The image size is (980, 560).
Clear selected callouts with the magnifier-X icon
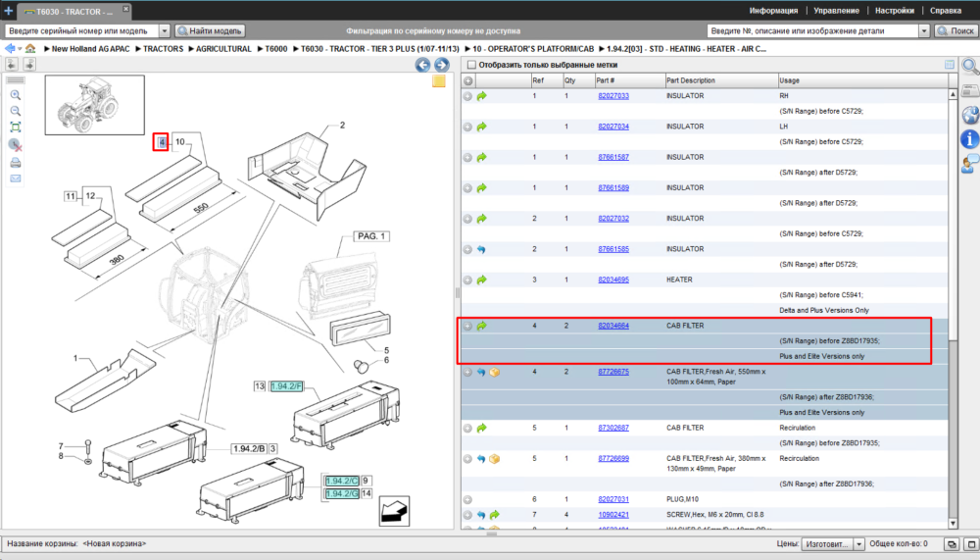coord(16,145)
